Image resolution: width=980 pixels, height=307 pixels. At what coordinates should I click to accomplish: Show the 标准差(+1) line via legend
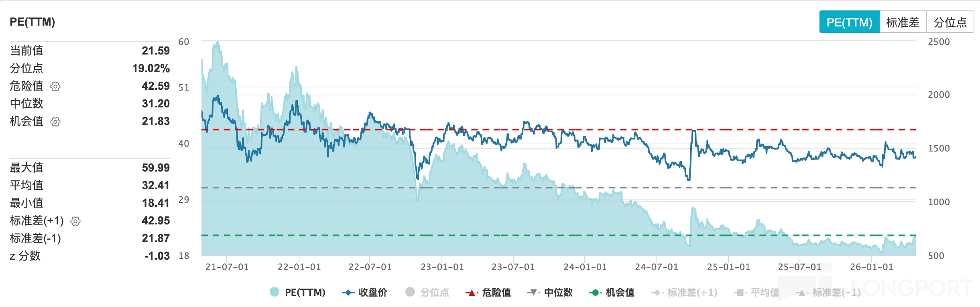coord(685,293)
